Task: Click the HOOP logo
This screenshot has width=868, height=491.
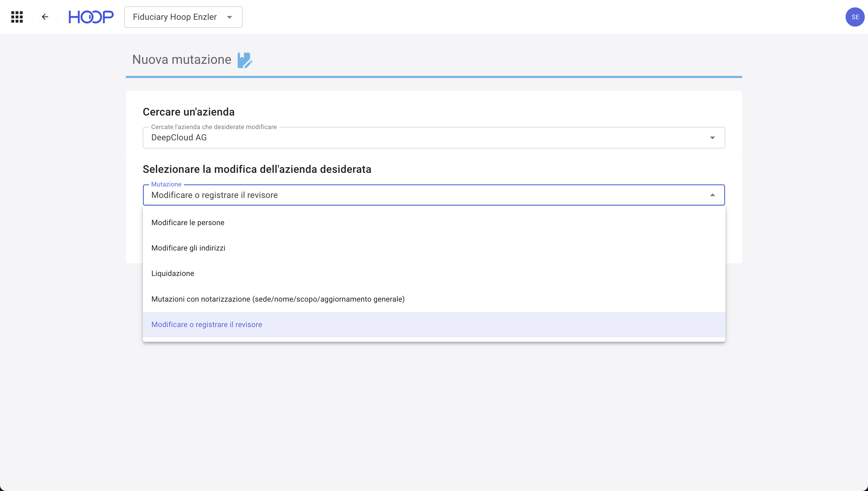Action: [x=91, y=17]
